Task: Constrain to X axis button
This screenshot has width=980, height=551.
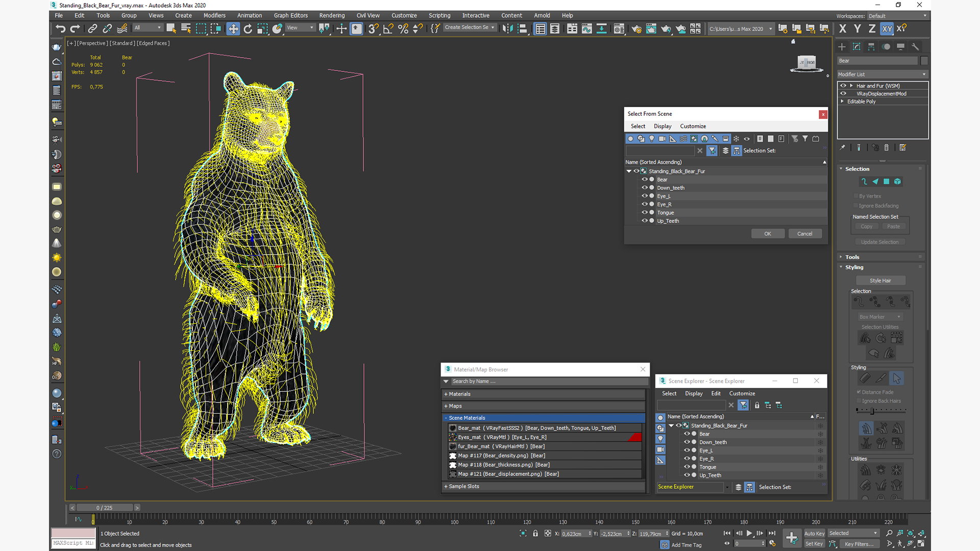Action: [x=843, y=29]
